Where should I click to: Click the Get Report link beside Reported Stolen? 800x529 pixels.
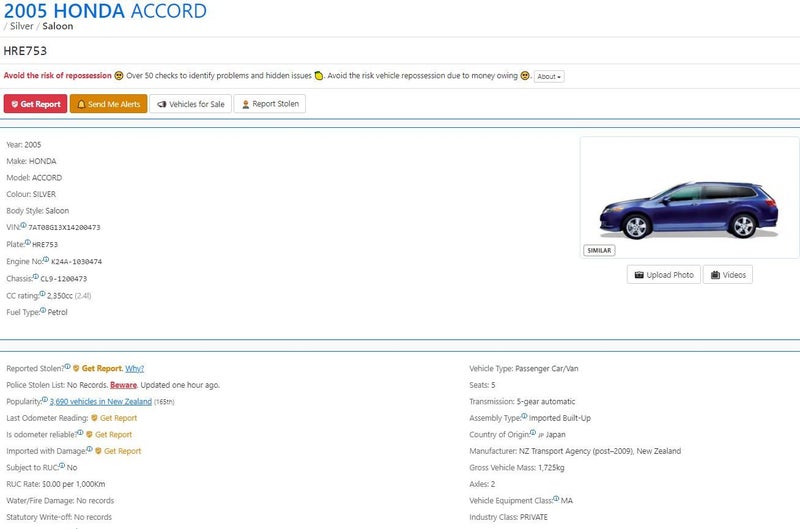click(x=102, y=368)
